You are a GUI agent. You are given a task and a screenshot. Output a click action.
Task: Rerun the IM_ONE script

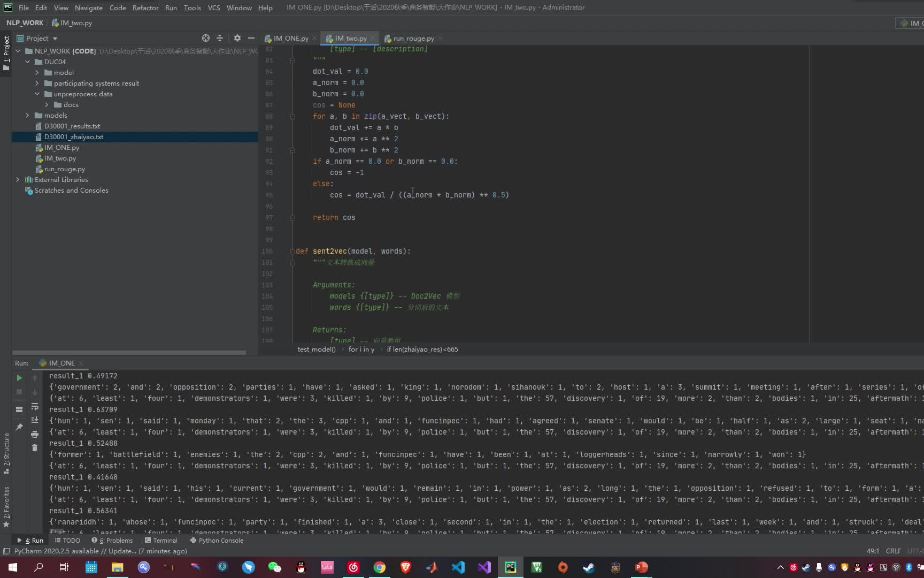point(20,378)
